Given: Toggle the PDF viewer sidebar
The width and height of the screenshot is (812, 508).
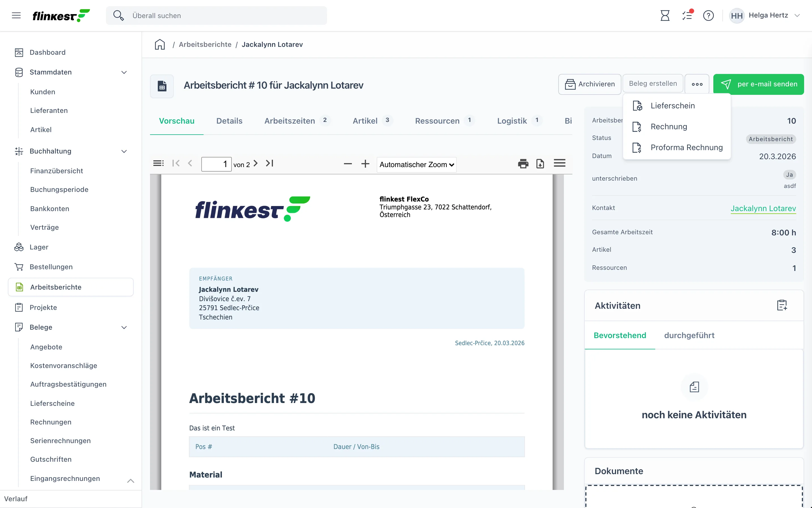Looking at the screenshot, I should 158,163.
